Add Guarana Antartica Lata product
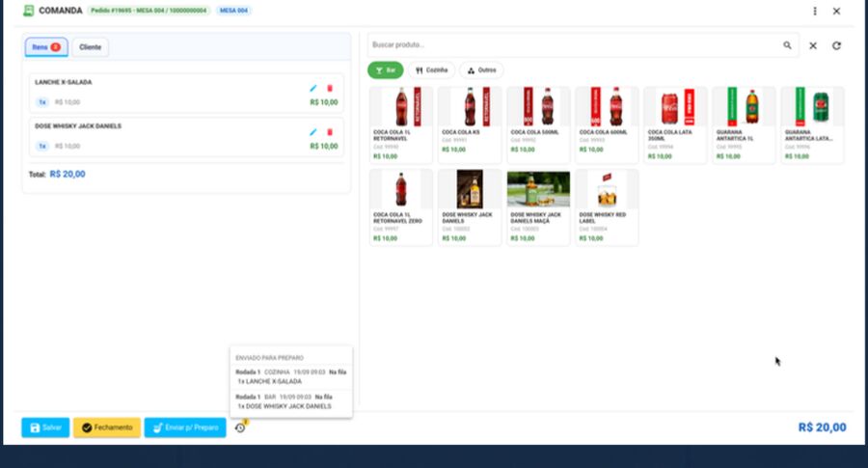 click(813, 124)
